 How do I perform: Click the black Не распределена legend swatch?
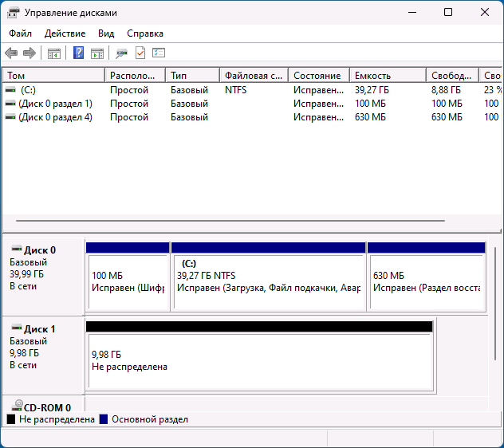click(x=11, y=419)
